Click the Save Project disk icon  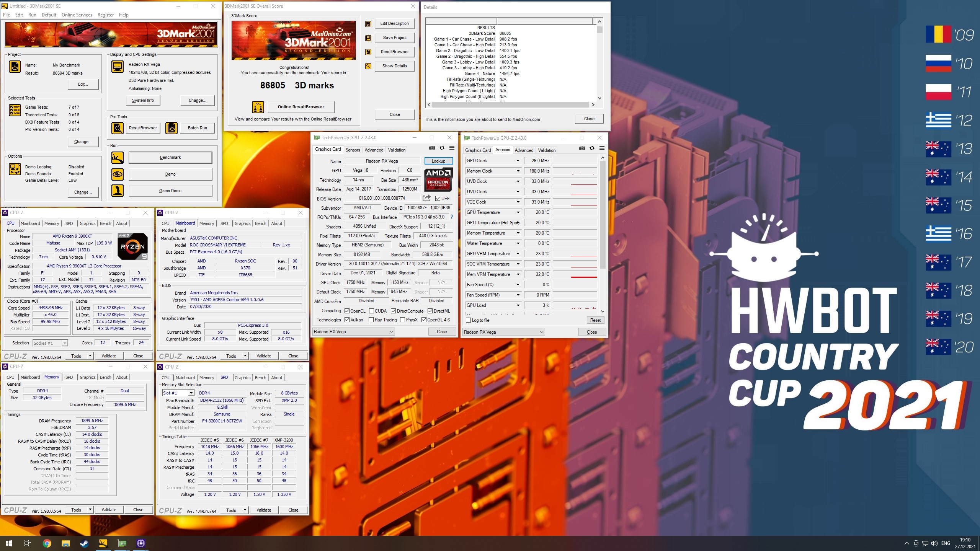368,38
